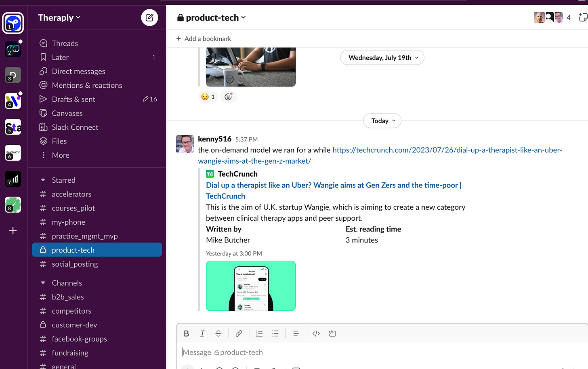
Task: Switch to workspace number 6 icon
Action: (13, 153)
